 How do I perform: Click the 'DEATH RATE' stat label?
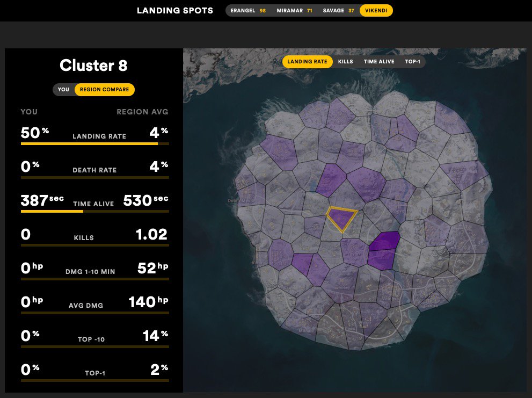pyautogui.click(x=94, y=170)
